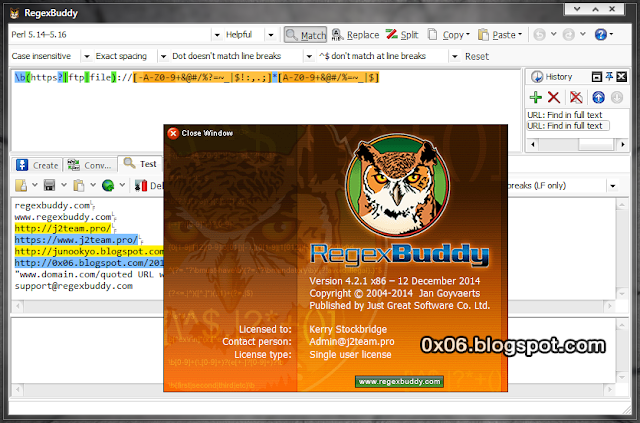Click the grayed Redo arrow icon
This screenshot has height=423, width=640.
coord(568,35)
